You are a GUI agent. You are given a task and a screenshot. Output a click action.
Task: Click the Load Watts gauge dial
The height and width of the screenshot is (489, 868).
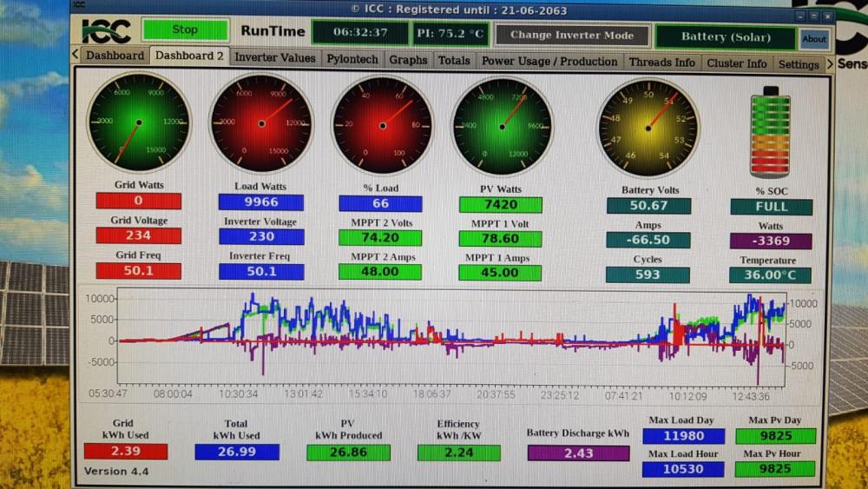coord(260,123)
